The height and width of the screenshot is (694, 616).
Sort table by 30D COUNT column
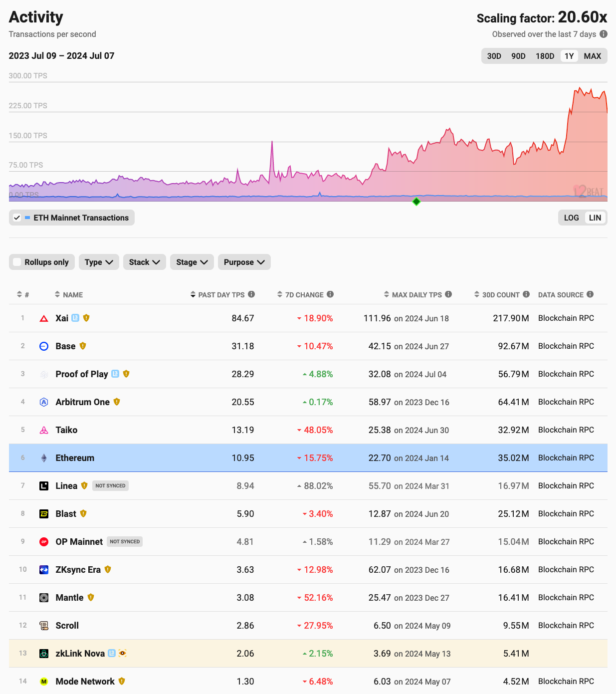point(497,294)
